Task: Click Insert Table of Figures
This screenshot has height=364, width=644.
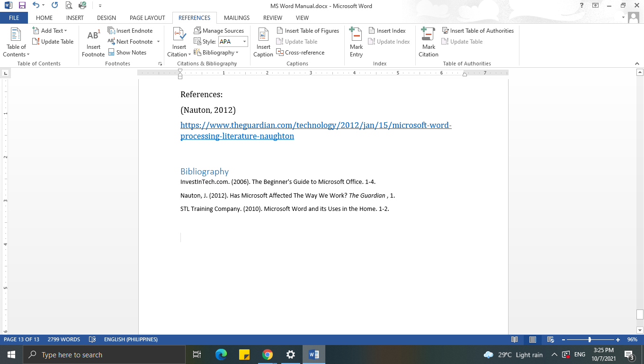Action: tap(308, 31)
